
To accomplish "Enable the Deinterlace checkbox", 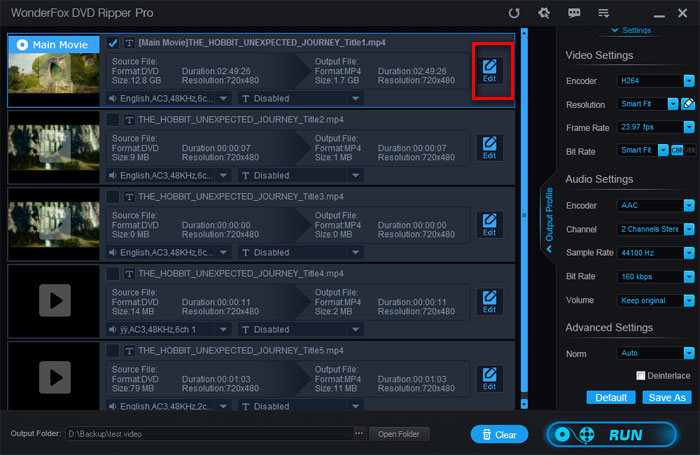I will pos(640,376).
